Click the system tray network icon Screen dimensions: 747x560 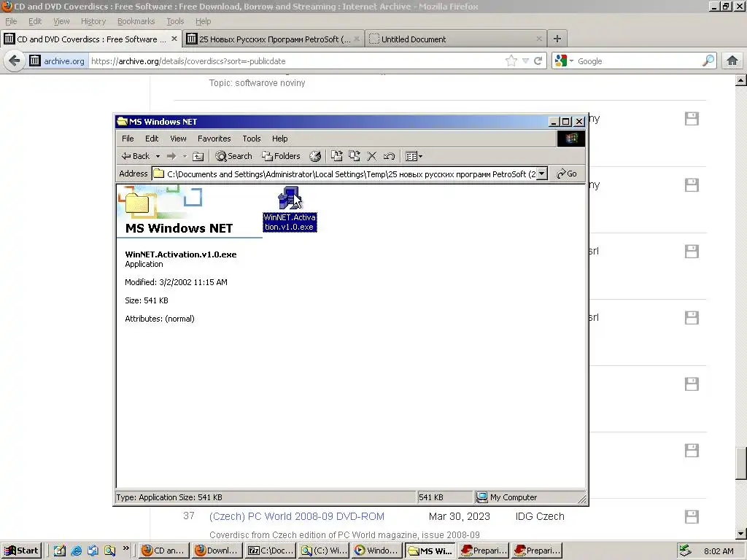(x=685, y=551)
